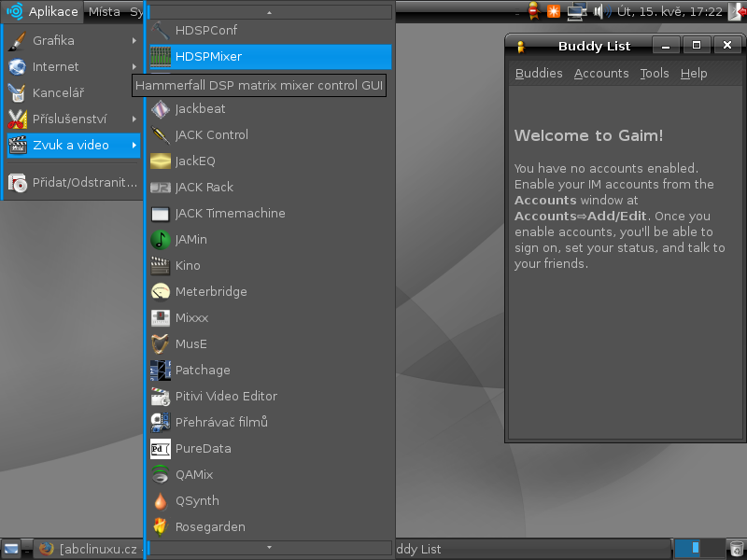Click the logout icon at panel's right end
Image resolution: width=747 pixels, height=560 pixels.
point(737,11)
